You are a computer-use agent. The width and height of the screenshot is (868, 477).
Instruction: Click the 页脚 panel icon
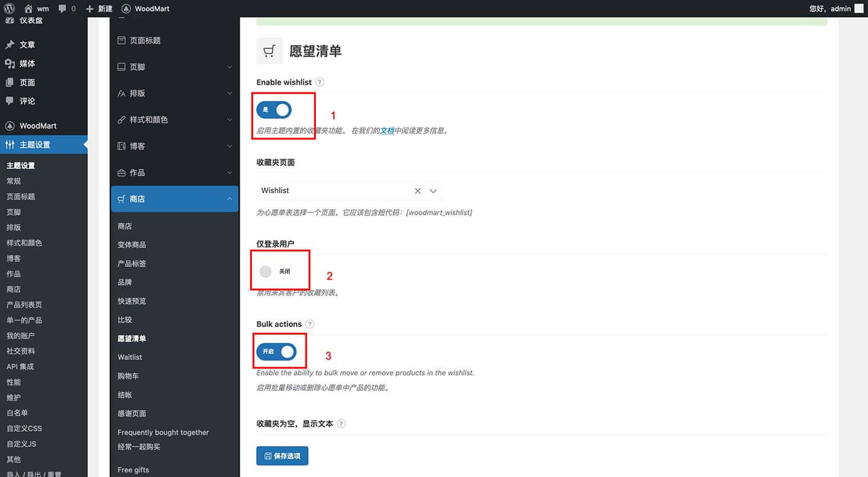pyautogui.click(x=121, y=67)
